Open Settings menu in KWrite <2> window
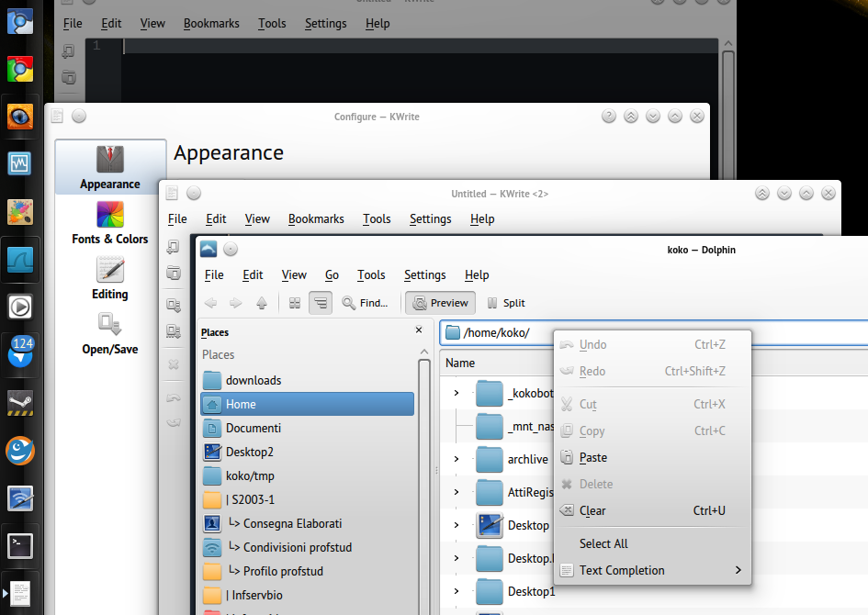 [430, 219]
